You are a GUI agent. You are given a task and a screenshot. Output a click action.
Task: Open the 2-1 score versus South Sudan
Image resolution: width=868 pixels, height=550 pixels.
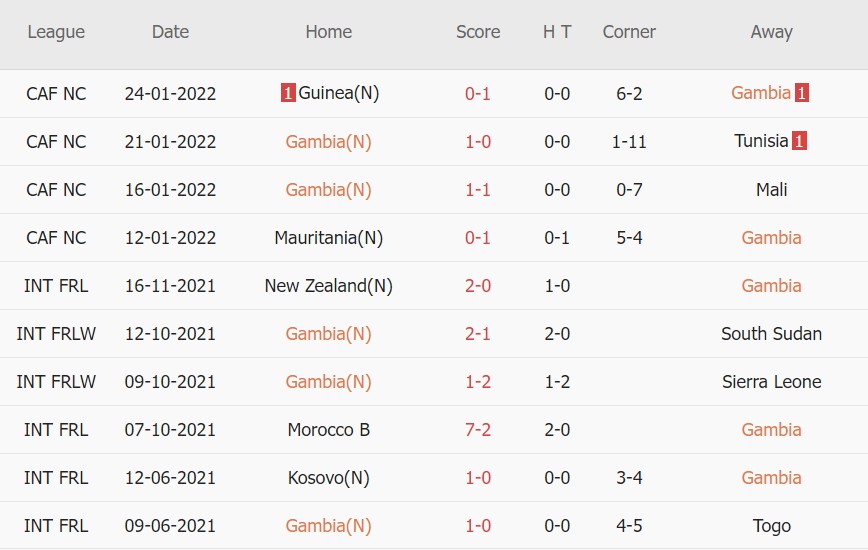pyautogui.click(x=478, y=334)
